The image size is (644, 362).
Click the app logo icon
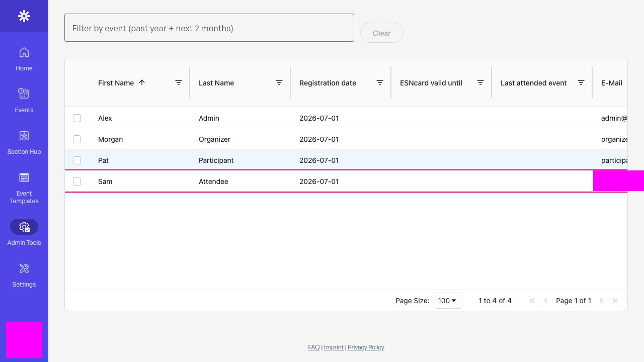tap(24, 16)
